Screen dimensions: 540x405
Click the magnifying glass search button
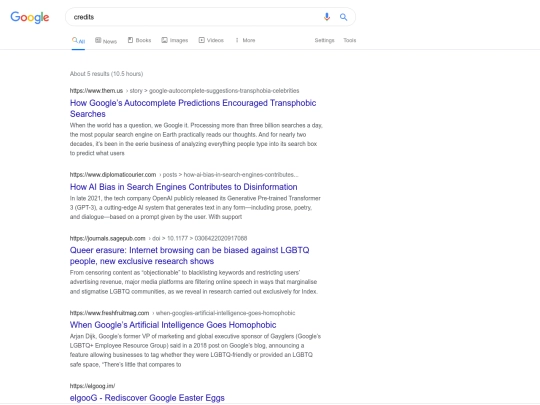pos(343,17)
